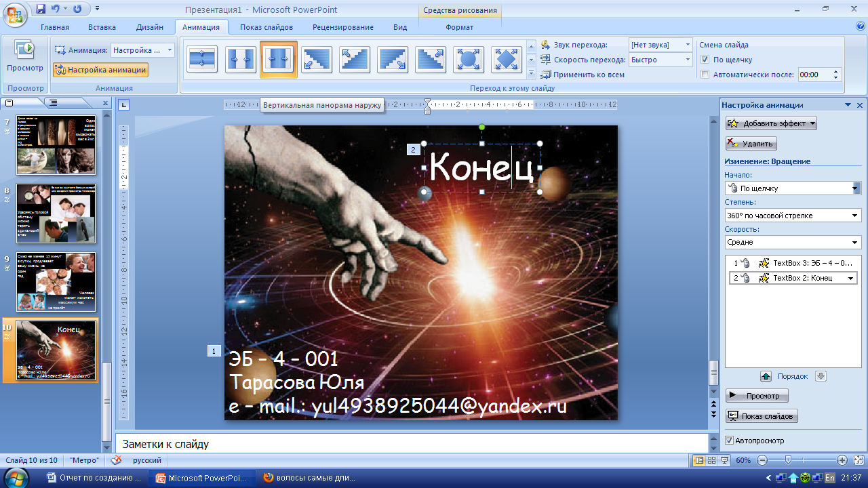Open PowerPoint help question mark
The image size is (868, 488).
[x=861, y=26]
